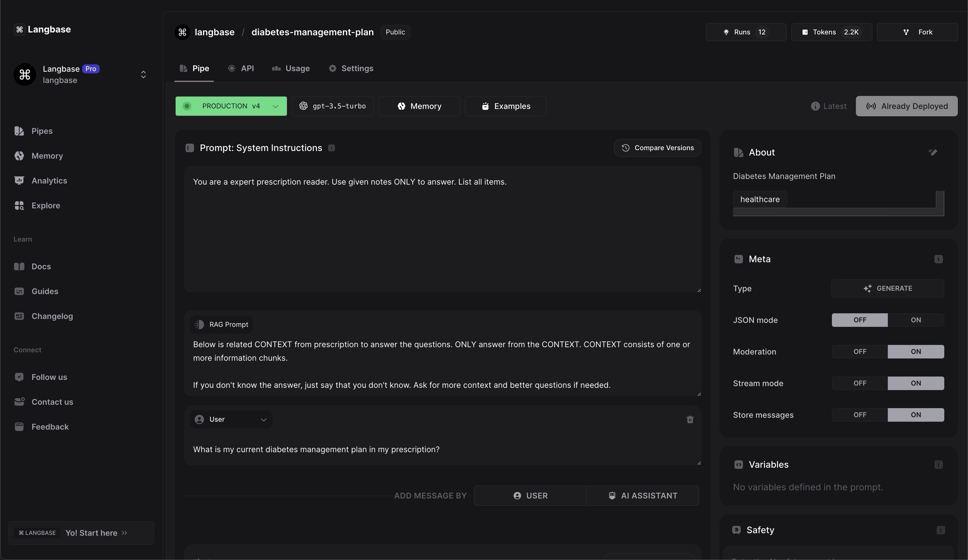
Task: Turn JSON mode ON
Action: (x=915, y=320)
